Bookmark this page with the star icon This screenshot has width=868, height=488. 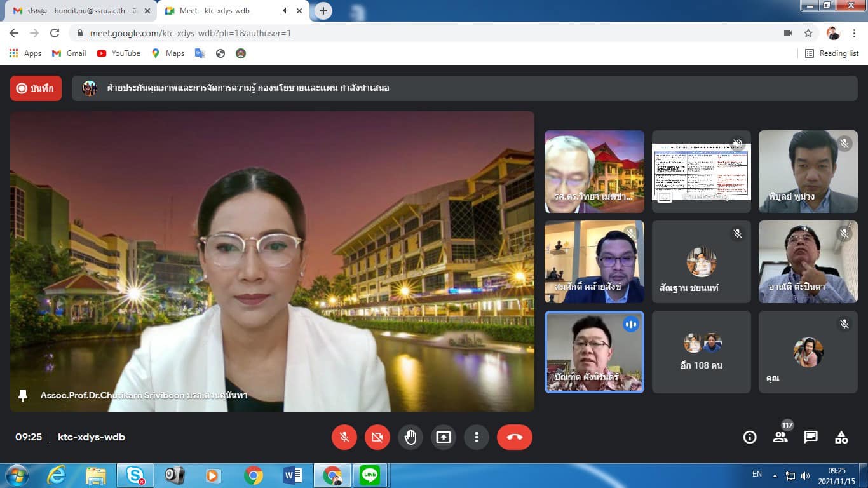coord(808,33)
